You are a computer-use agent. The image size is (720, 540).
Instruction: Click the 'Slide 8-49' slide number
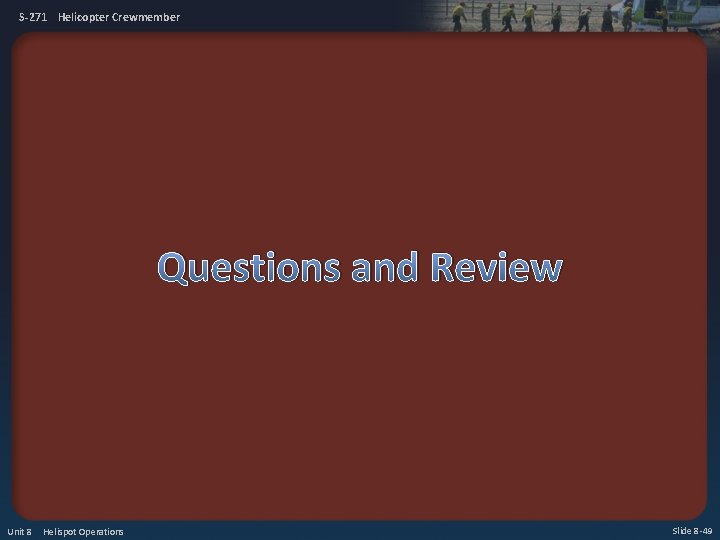point(692,531)
